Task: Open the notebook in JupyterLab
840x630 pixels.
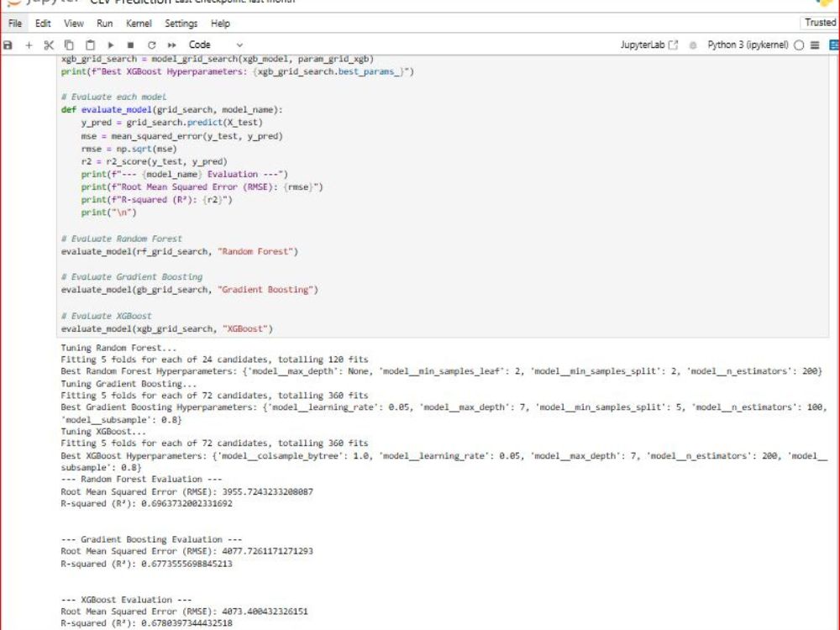Action: pyautogui.click(x=648, y=45)
